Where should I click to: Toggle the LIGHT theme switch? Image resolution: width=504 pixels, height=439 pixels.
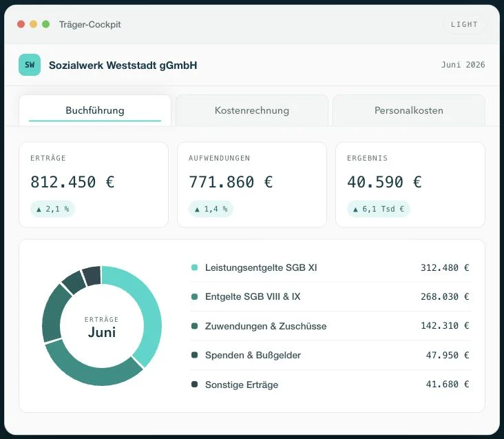coord(464,24)
